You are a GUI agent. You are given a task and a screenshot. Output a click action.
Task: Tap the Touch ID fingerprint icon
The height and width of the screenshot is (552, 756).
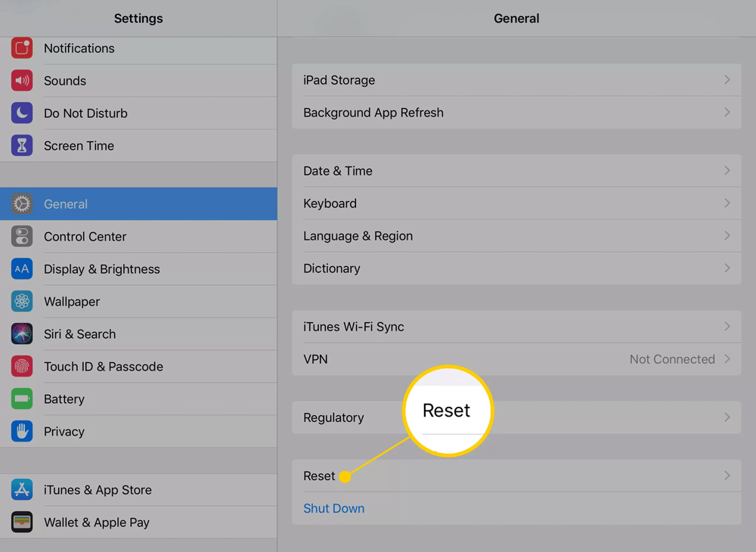click(22, 366)
